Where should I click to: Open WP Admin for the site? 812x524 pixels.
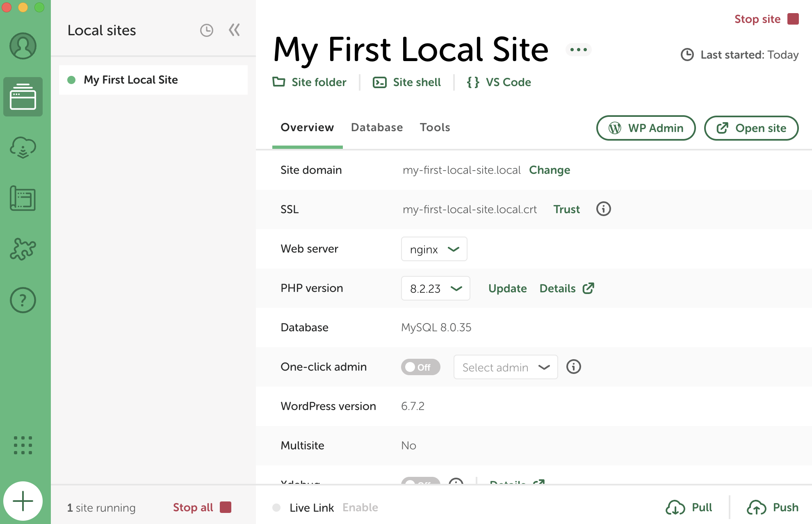(x=645, y=128)
